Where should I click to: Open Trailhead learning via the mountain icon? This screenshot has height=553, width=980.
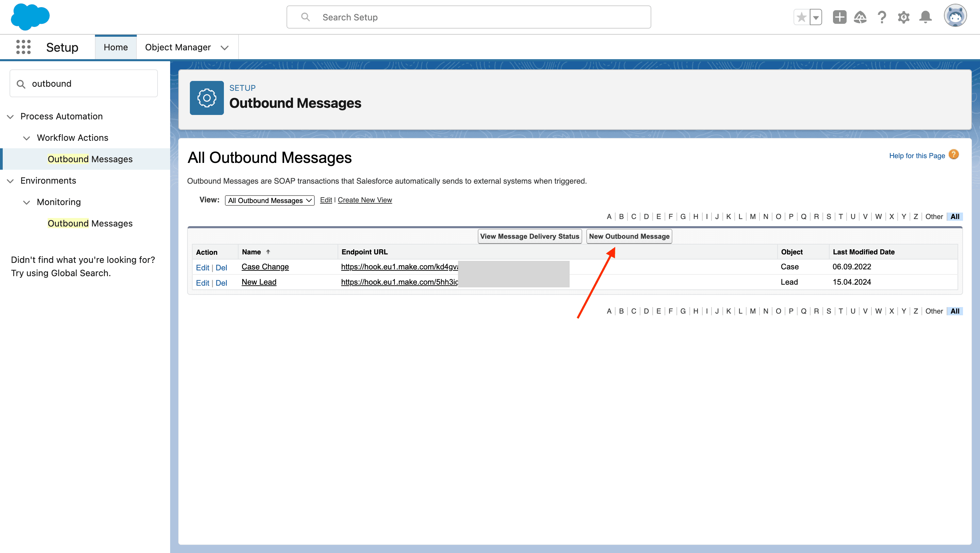click(x=861, y=17)
